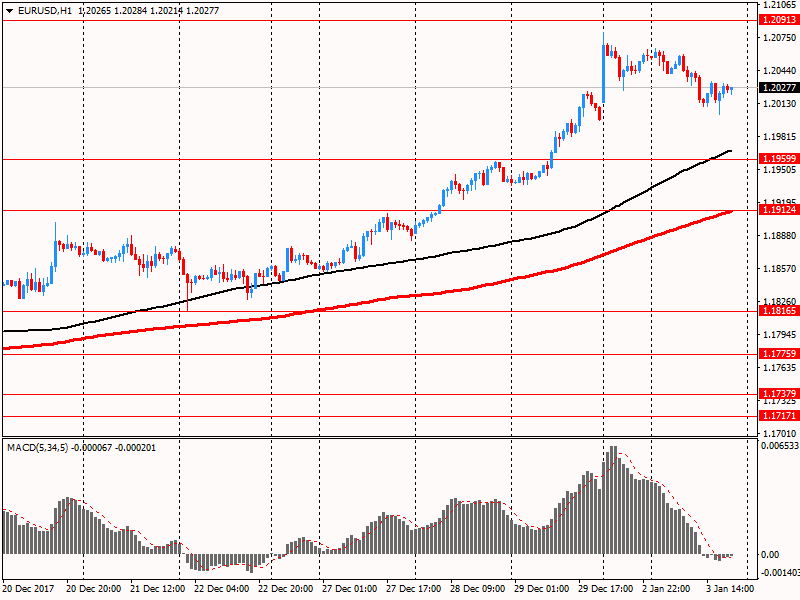Select the 29 Dec 01:00 time label

[541, 589]
